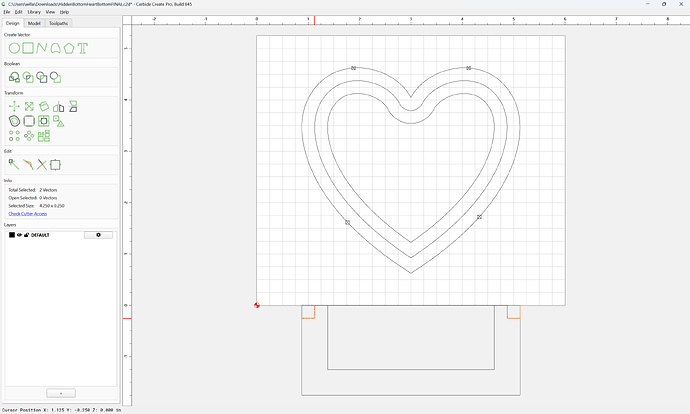Click 'Selected Size: 4.250 x 0.250' text

pos(36,206)
